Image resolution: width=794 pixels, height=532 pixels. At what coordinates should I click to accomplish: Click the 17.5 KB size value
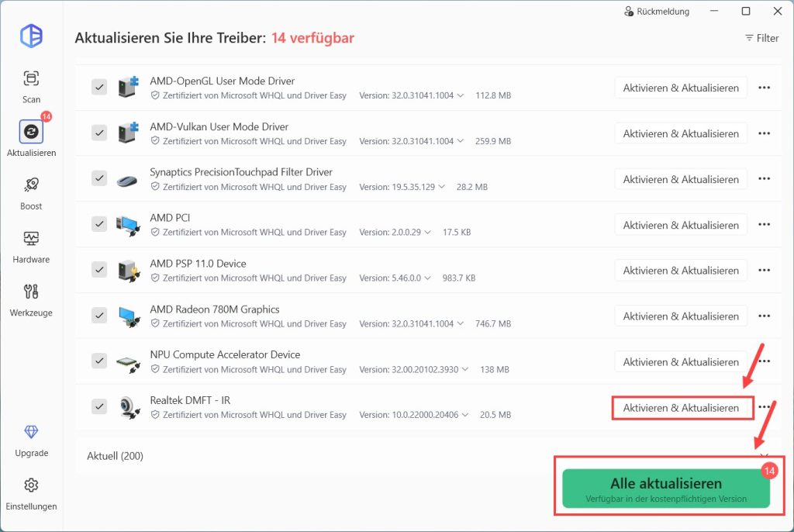click(x=457, y=232)
